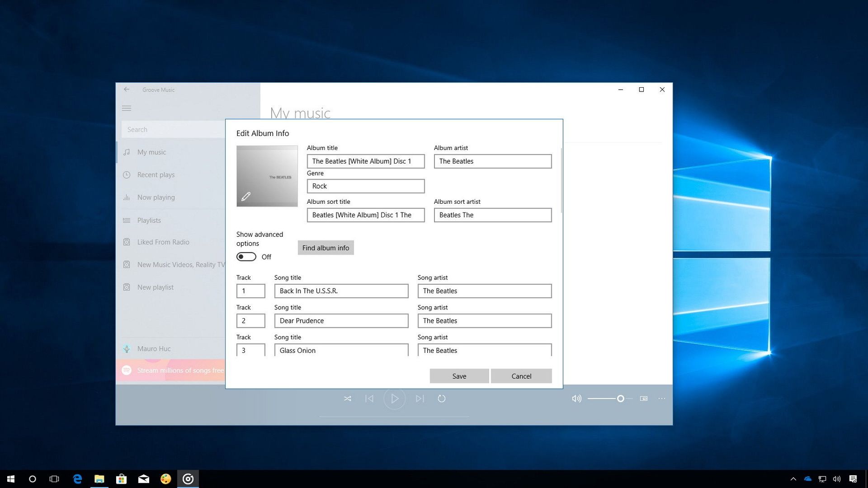Screen dimensions: 868x488
Task: Open the hamburger navigation menu
Action: (127, 108)
